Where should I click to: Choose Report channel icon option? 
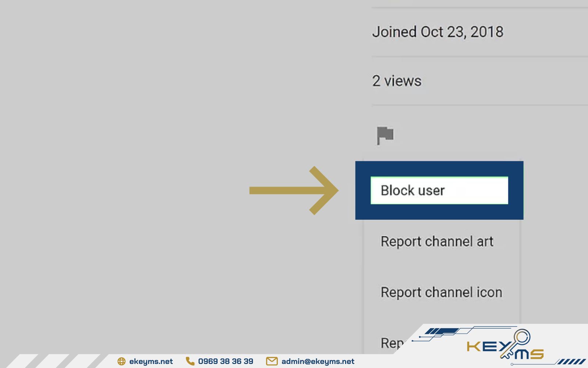[x=441, y=292]
